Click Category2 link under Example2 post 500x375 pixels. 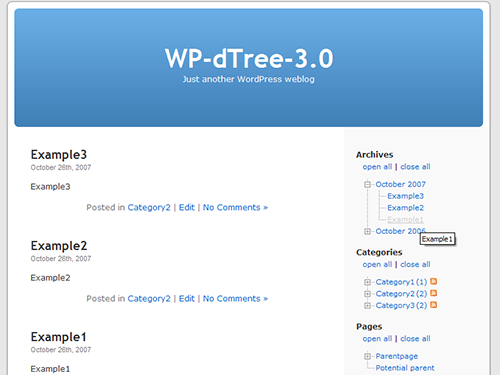click(149, 298)
